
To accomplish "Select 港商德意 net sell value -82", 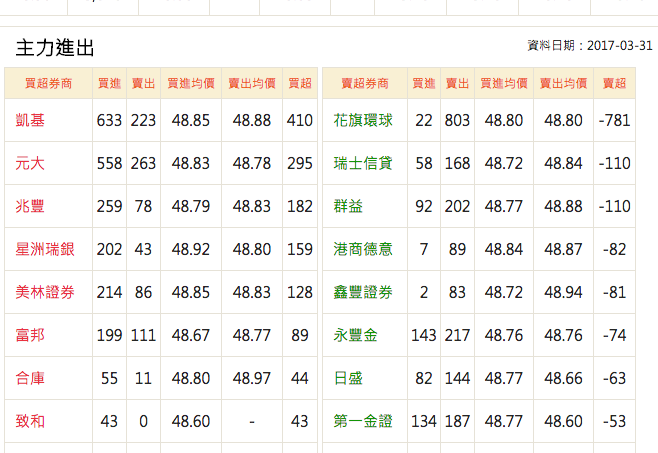I will [614, 249].
